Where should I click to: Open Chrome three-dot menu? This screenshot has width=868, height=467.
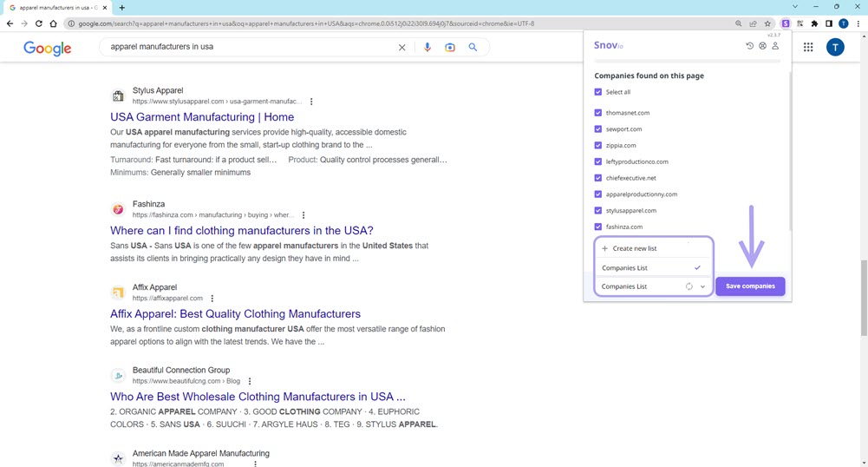858,23
